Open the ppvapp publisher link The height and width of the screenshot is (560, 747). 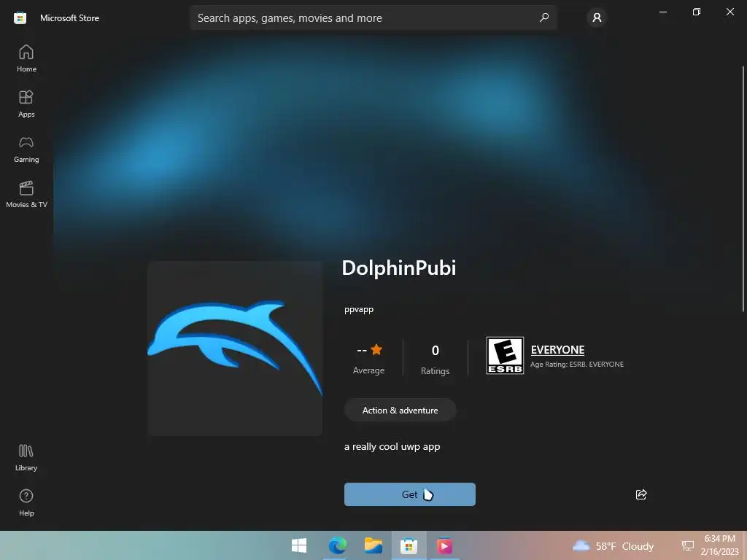(359, 309)
